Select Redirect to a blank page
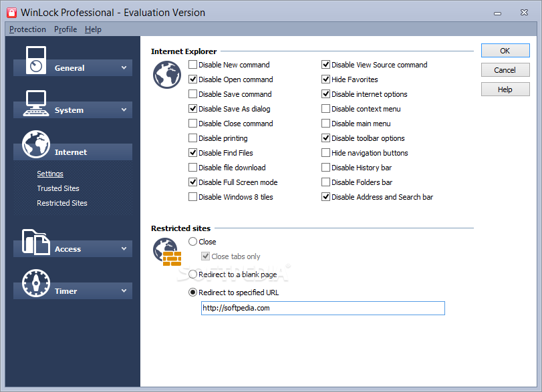Viewport: 542px width, 392px height. [x=193, y=274]
